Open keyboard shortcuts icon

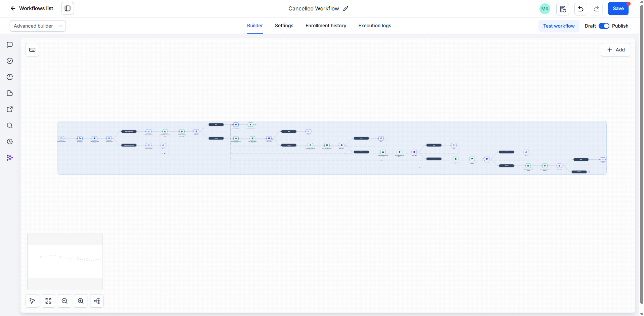click(x=32, y=50)
